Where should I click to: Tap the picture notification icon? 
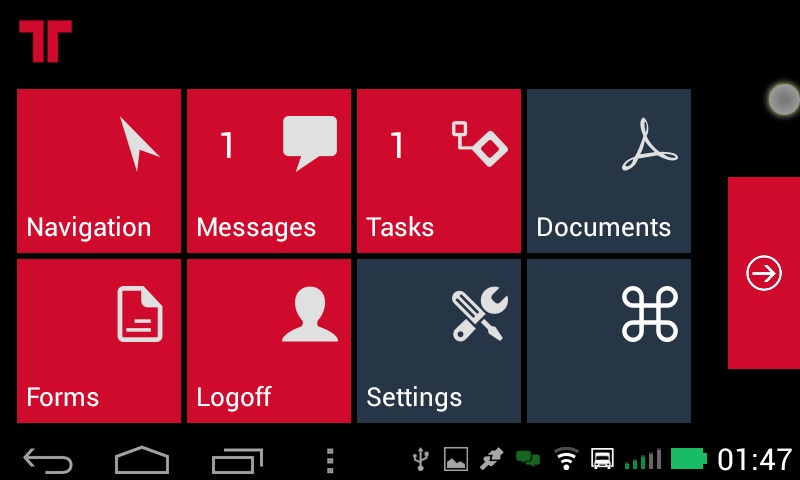click(456, 459)
